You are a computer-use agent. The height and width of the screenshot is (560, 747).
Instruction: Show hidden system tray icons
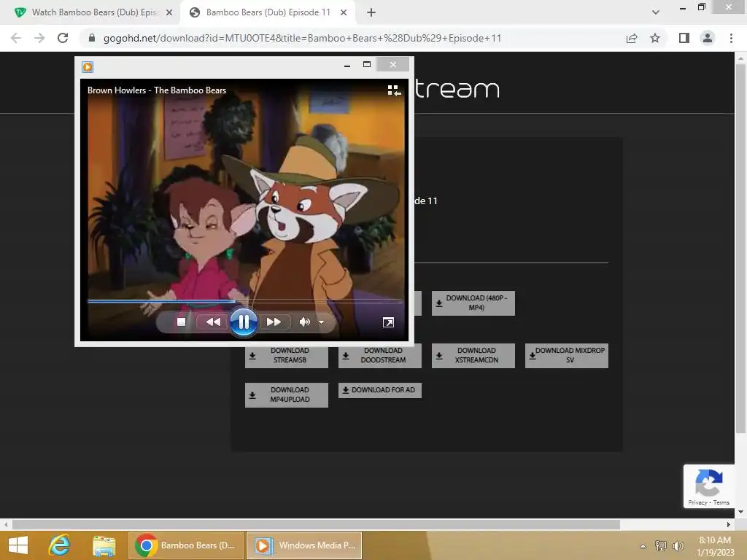[643, 546]
